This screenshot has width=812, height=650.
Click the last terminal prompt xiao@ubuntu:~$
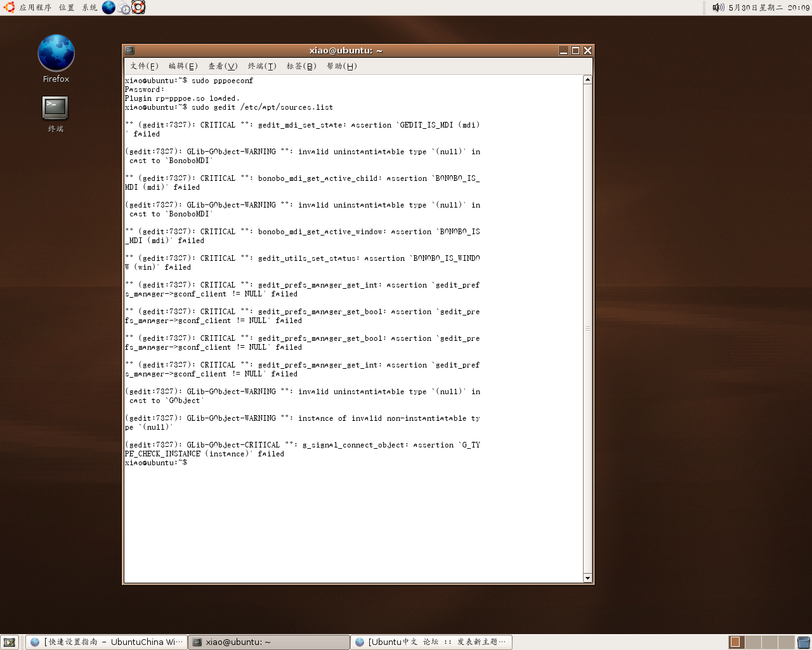155,463
